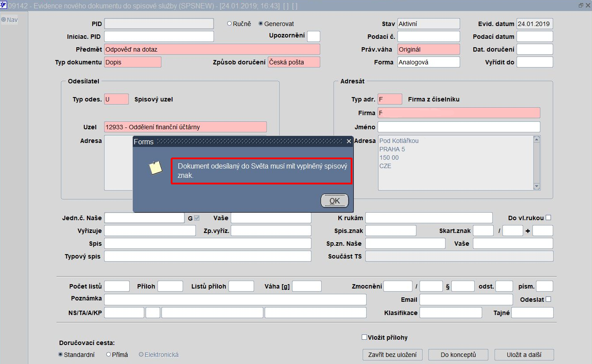Click the down arrow of address scrollbar
Image resolution: width=592 pixels, height=364 pixels.
point(537,187)
